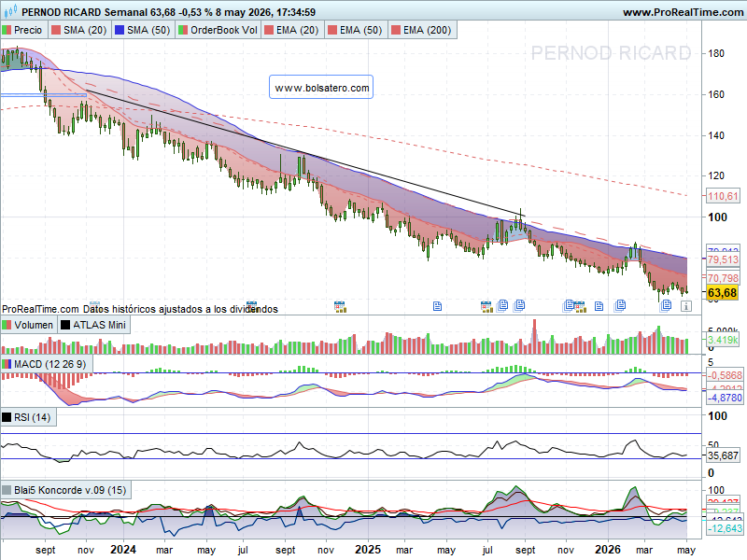
Task: Open the stacked documents icon at November 2025
Action: pyautogui.click(x=568, y=306)
